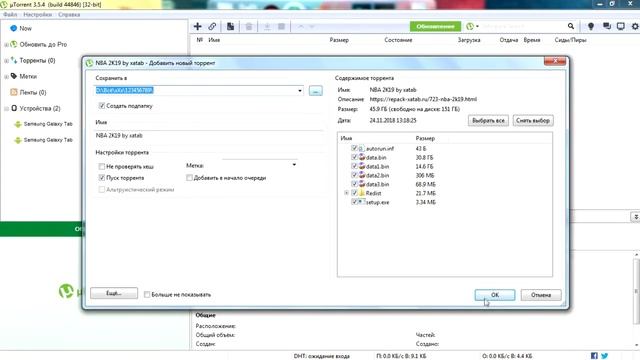Click the lightbulb icon in main toolbar
640x360 pixels.
tap(591, 26)
